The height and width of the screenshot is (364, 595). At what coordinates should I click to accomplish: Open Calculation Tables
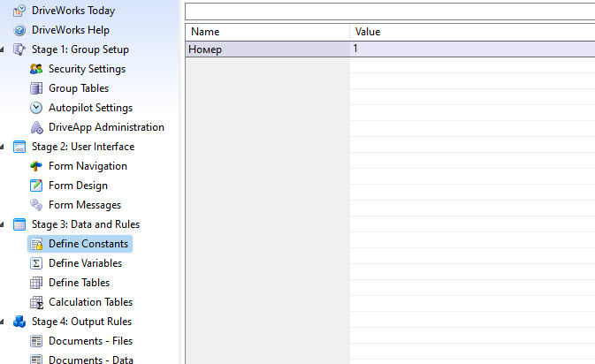[x=90, y=302]
